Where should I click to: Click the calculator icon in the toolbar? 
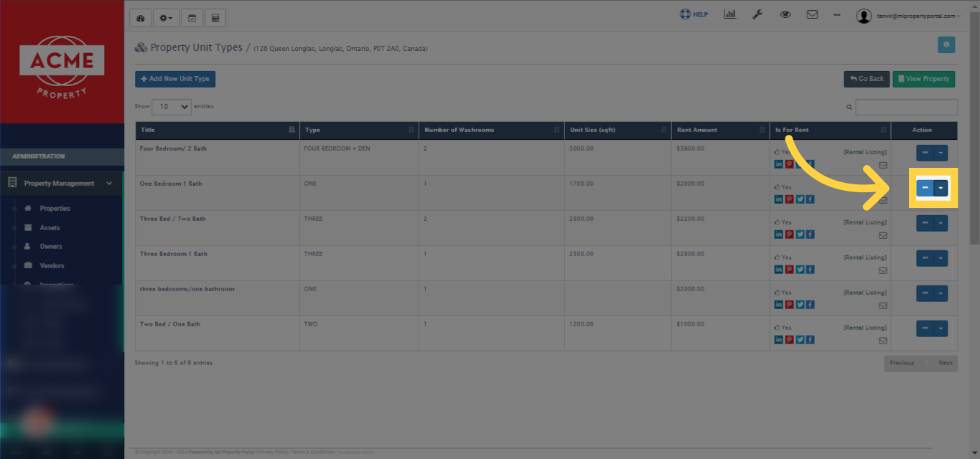[x=215, y=17]
